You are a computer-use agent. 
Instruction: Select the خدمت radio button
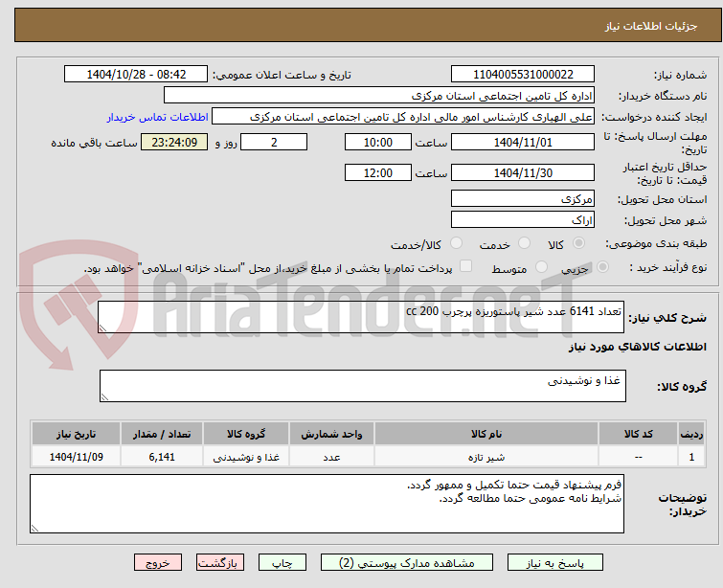tap(524, 243)
